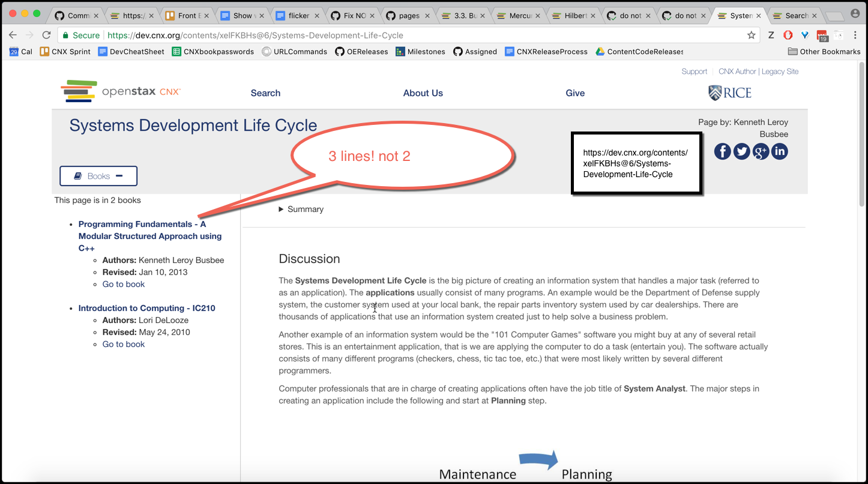Viewport: 868px width, 484px height.
Task: Open the AdBlock extension icon
Action: tap(788, 35)
